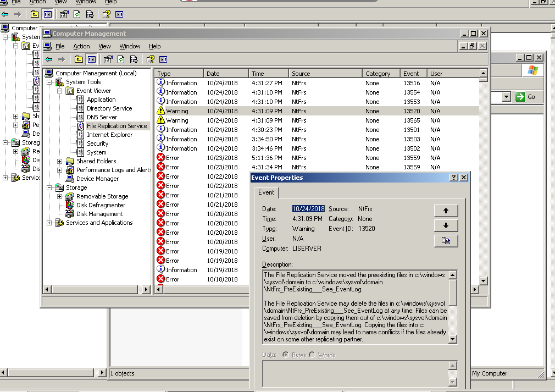
Task: Click the Copy event details icon
Action: [446, 241]
